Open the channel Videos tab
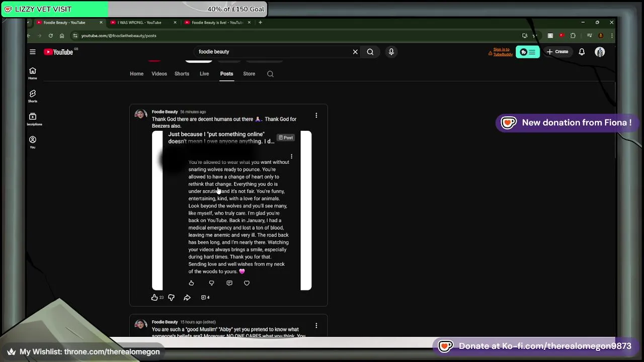 coord(159,74)
